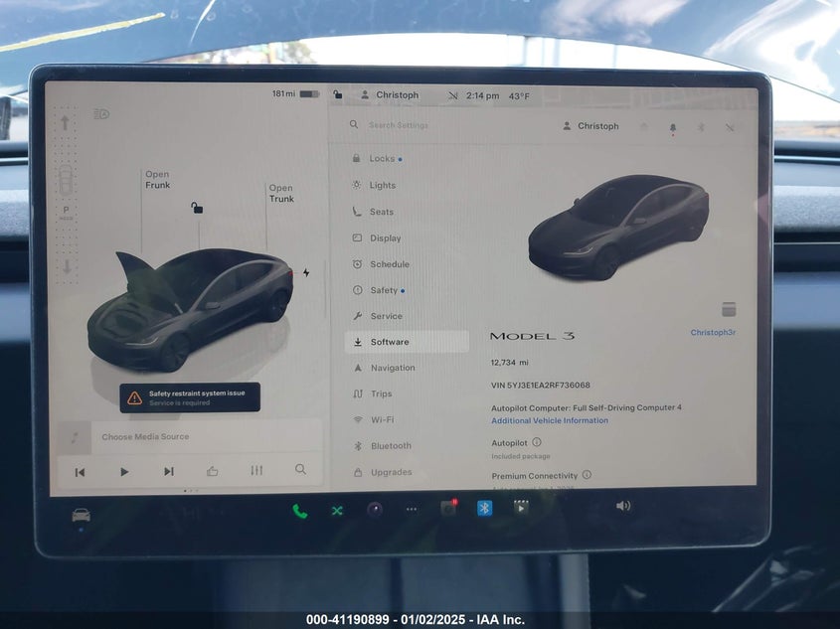Search media with magnifier icon

[x=300, y=470]
